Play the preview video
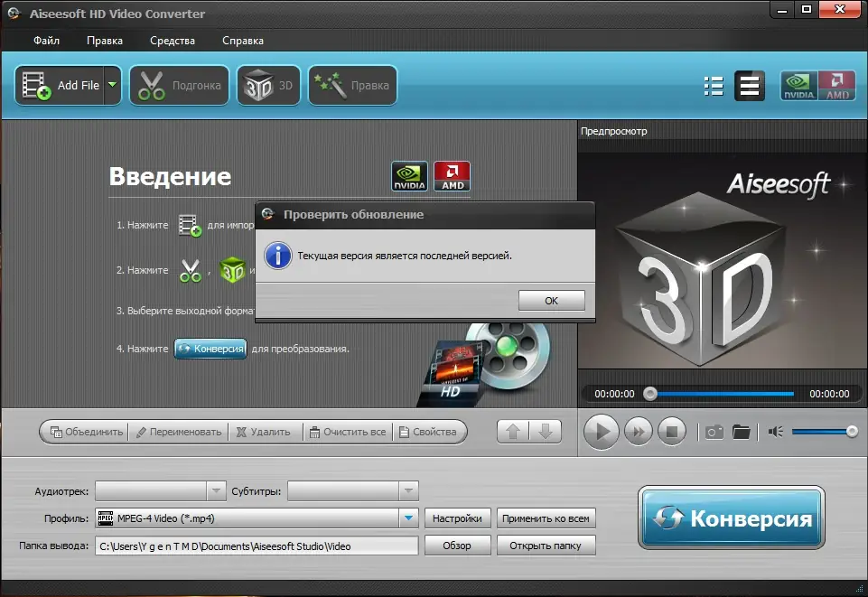The image size is (868, 597). [x=602, y=432]
